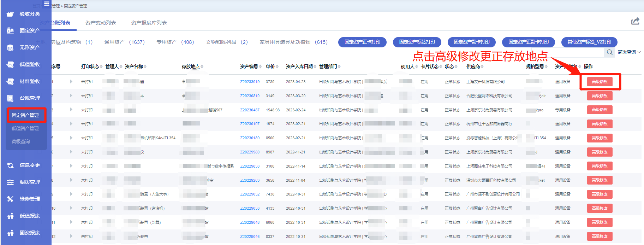Select the 通用资产 (1637) category tab
This screenshot has width=644, height=245.
[x=125, y=42]
